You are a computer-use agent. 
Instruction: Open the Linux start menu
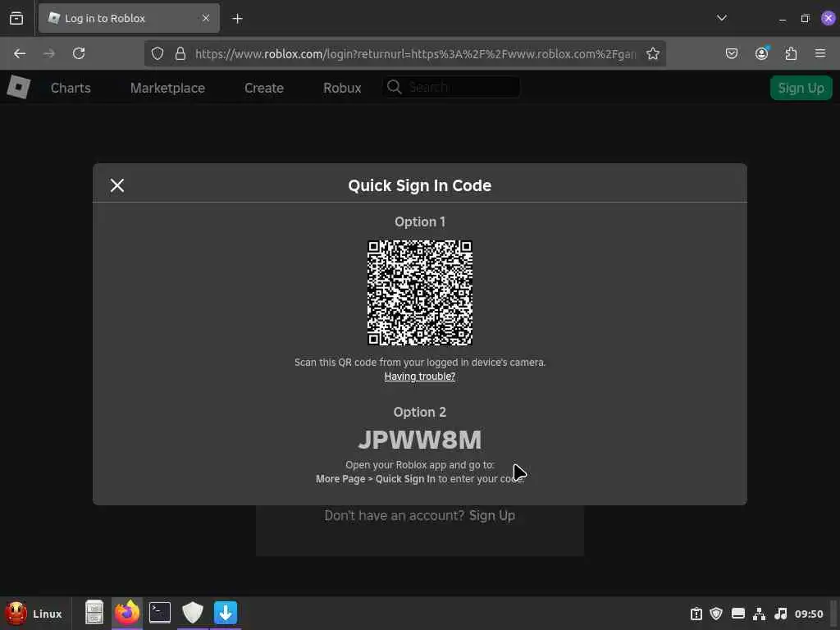[34, 614]
